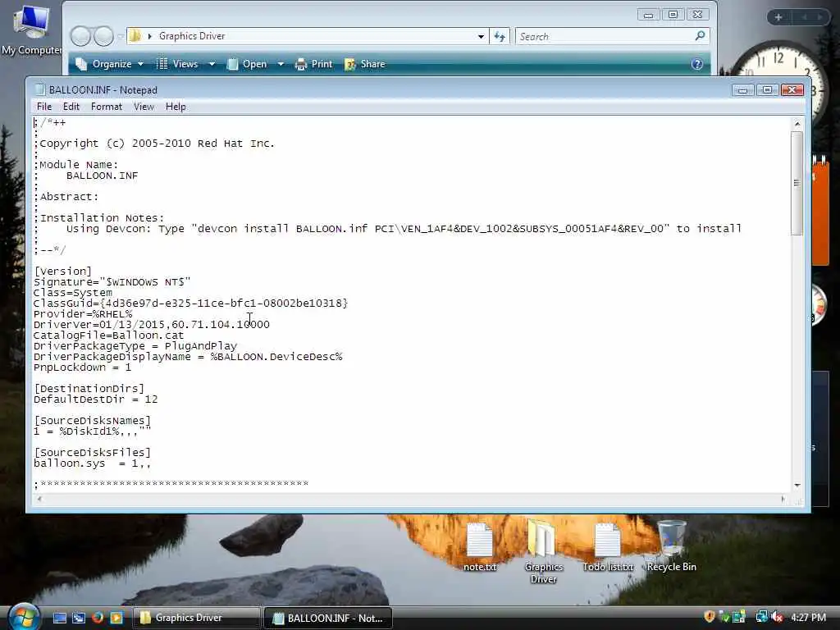Click Show Desktop quick launch icon

tap(59, 618)
